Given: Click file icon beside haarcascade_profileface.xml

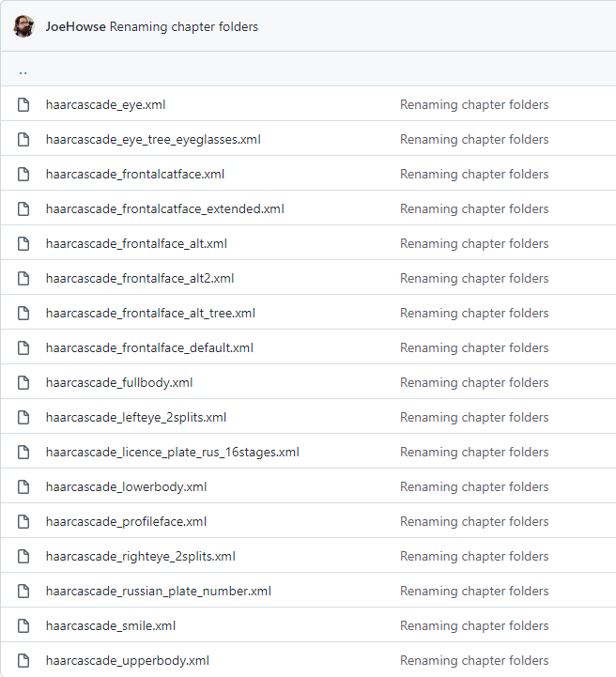Looking at the screenshot, I should [23, 521].
